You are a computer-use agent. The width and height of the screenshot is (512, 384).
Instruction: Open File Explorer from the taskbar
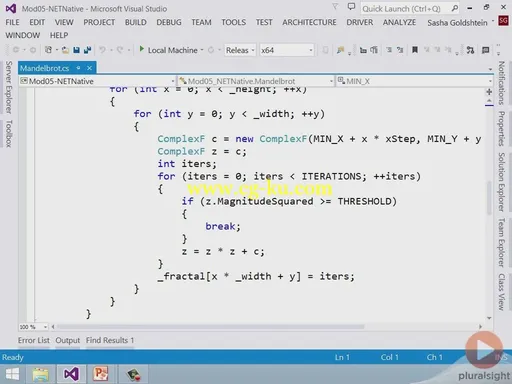41,374
